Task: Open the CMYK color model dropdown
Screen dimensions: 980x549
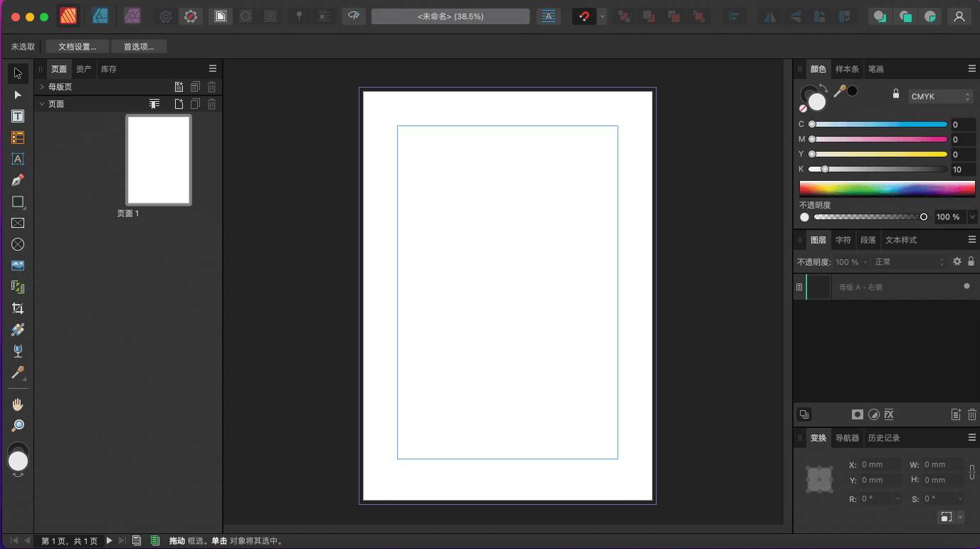Action: [940, 96]
